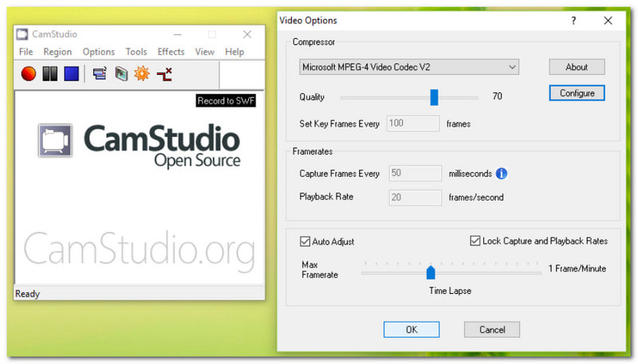Click the Quality slider handle
Screen dimensions: 638x364
434,97
